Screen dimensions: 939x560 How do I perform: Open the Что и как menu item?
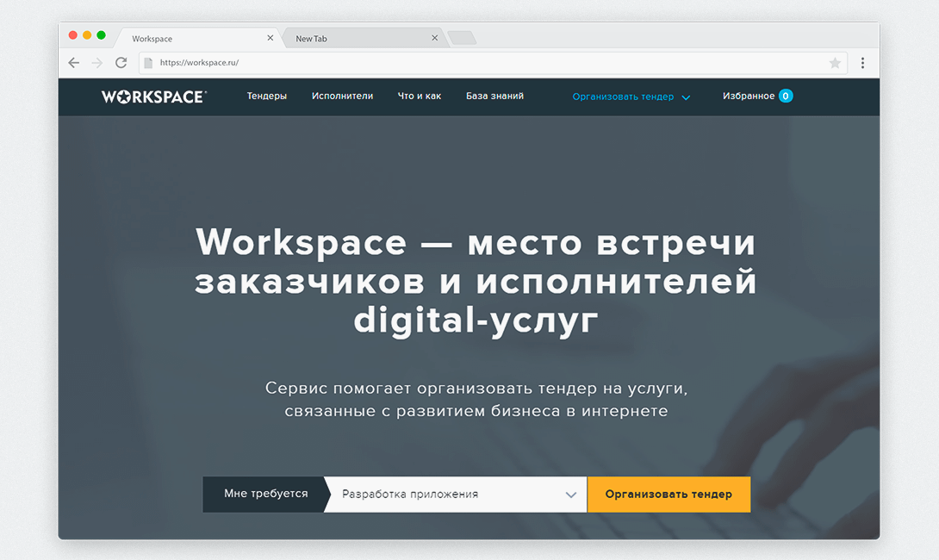(x=420, y=96)
